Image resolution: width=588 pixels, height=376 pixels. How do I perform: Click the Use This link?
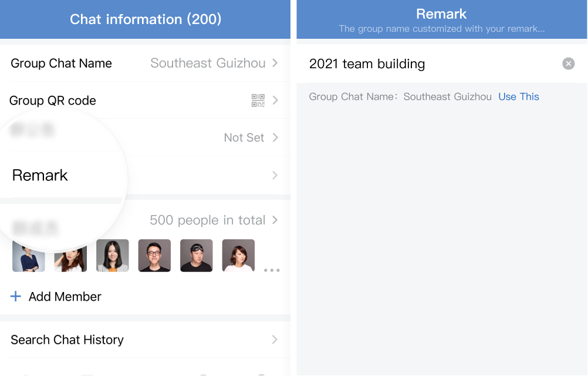click(519, 97)
